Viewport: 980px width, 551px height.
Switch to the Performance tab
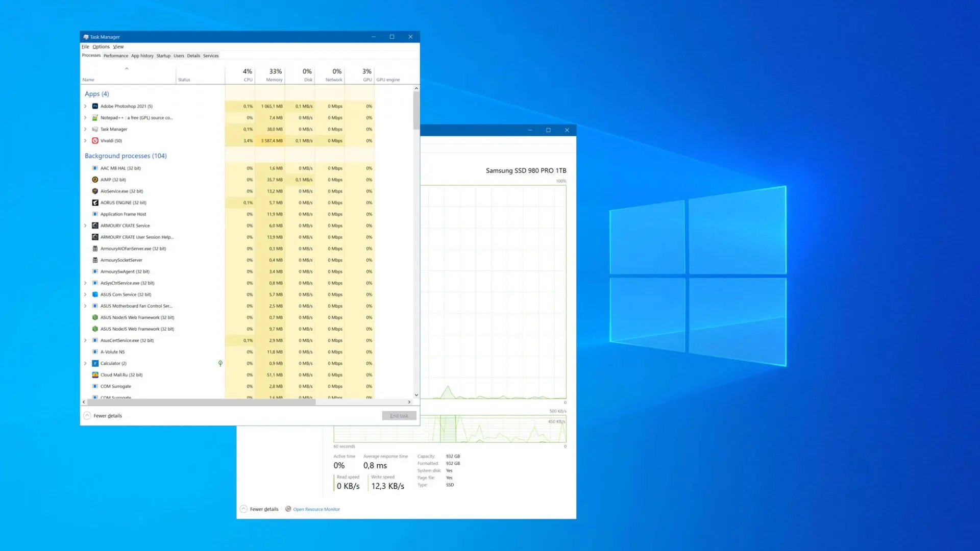pos(116,56)
